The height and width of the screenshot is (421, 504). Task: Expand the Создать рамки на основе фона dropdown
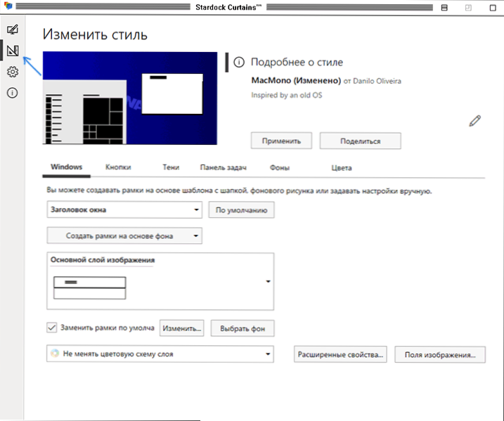124,236
